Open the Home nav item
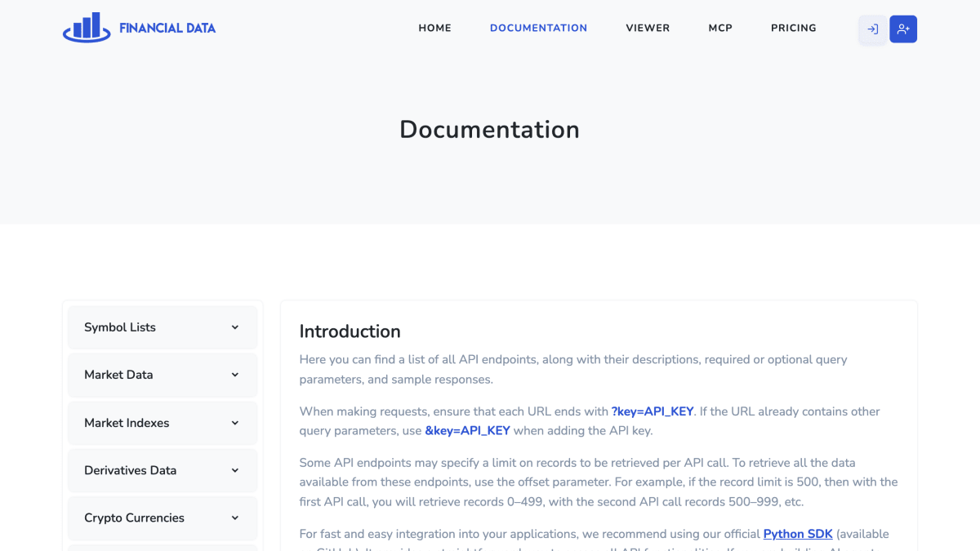Viewport: 980px width, 551px height. click(x=434, y=28)
